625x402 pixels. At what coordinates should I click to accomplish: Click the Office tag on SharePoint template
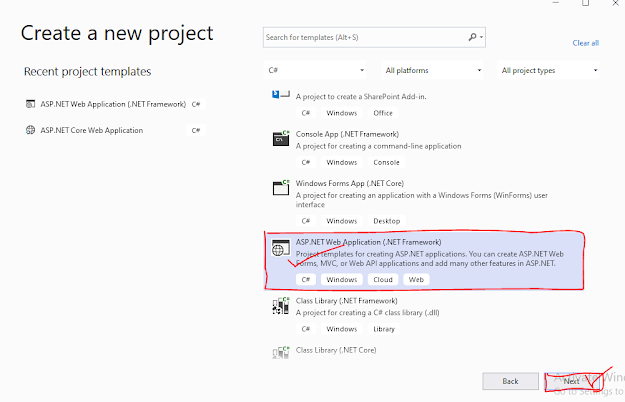pos(383,113)
